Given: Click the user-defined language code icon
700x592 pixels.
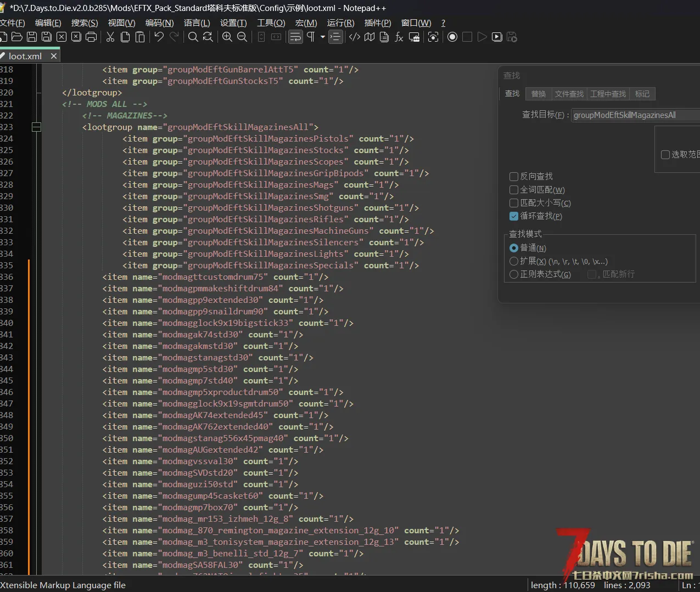Looking at the screenshot, I should [x=355, y=37].
